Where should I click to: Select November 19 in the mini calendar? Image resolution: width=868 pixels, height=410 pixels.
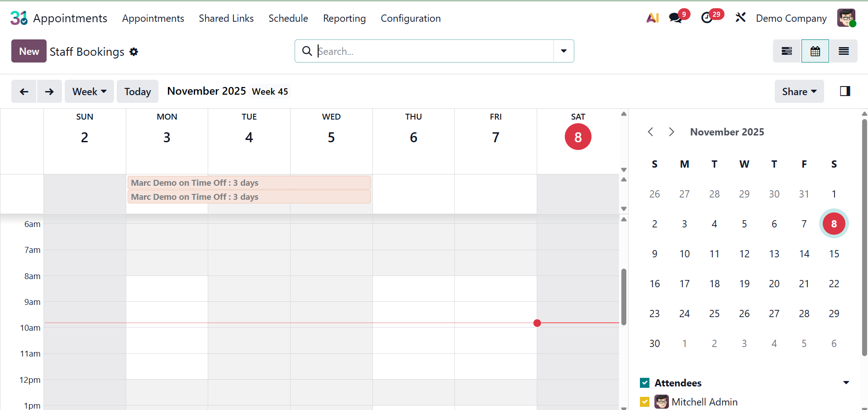[744, 284]
